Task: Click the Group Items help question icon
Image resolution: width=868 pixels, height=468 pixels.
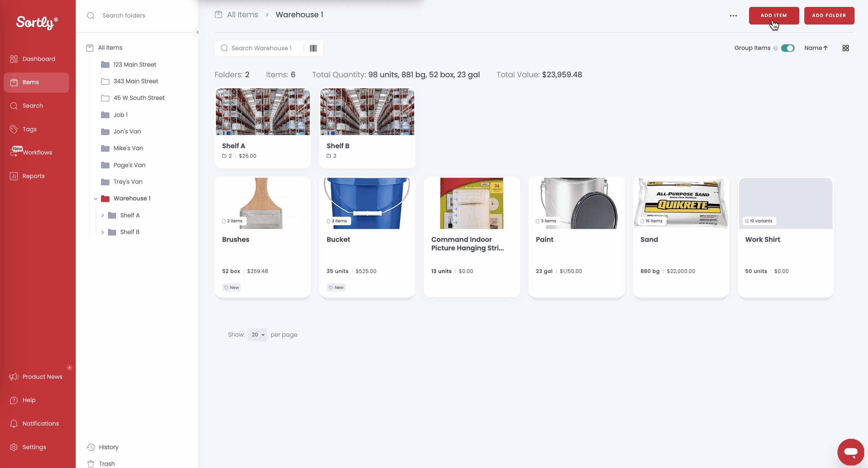Action: pyautogui.click(x=775, y=48)
